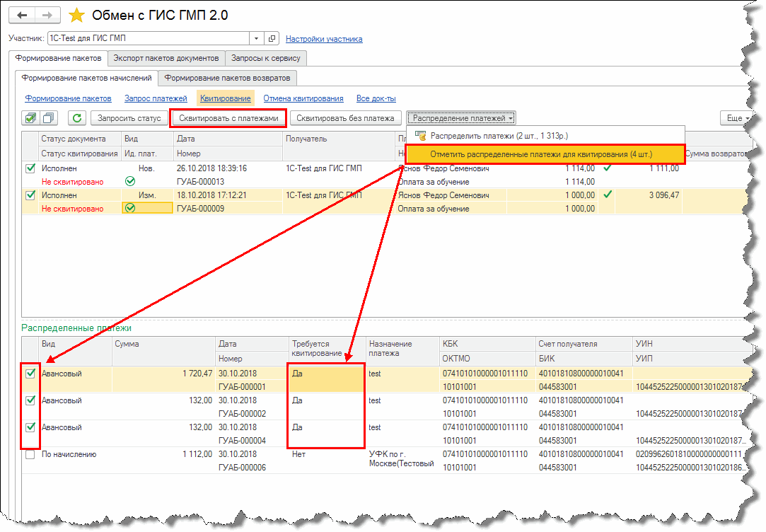Click Назначение платежа column header
Image resolution: width=766 pixels, height=532 pixels.
point(402,351)
